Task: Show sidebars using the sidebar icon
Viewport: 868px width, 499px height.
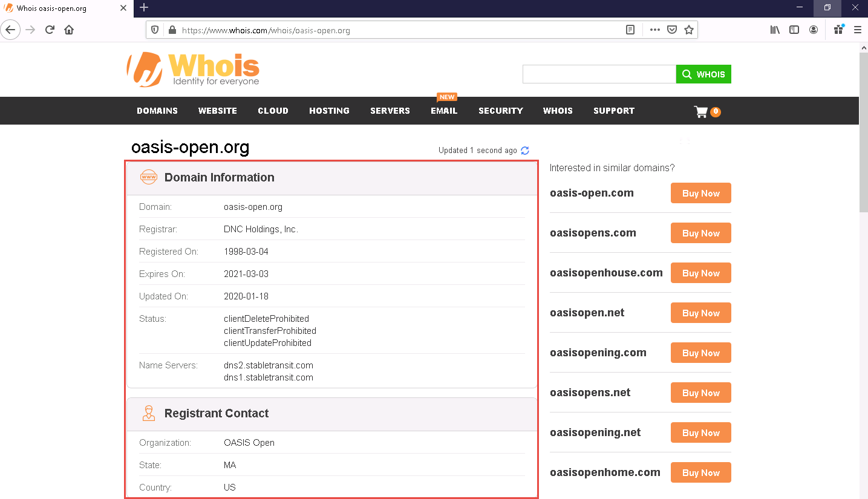Action: pyautogui.click(x=794, y=30)
